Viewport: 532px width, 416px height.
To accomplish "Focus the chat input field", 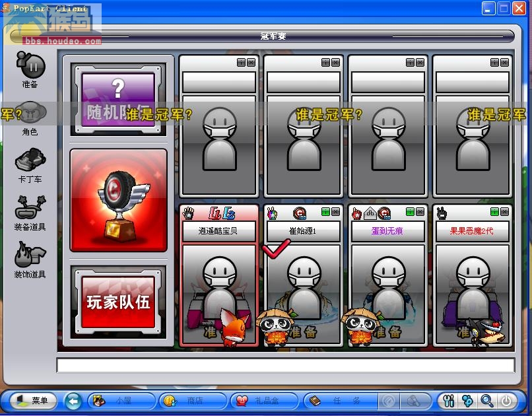I will (286, 365).
